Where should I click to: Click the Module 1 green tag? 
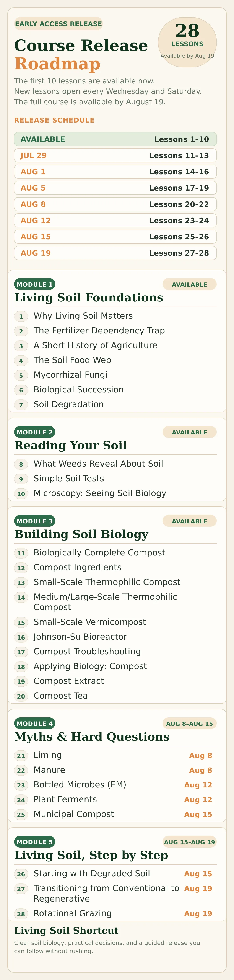point(35,284)
